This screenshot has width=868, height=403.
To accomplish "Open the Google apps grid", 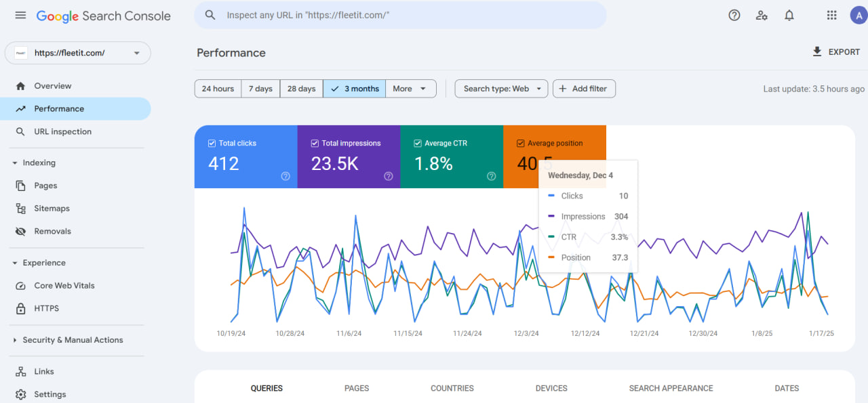I will click(x=831, y=15).
